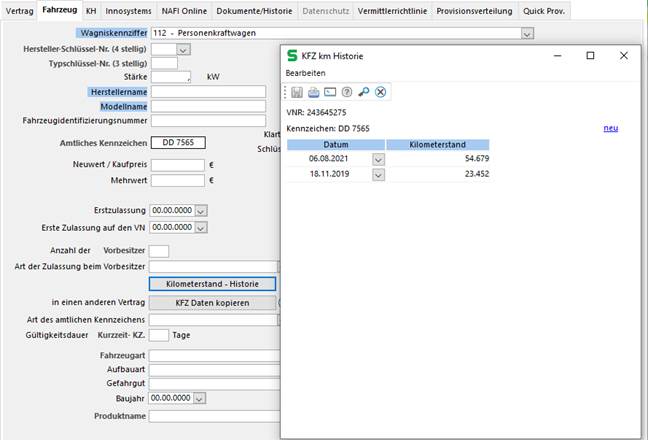The image size is (648, 440).
Task: Open the Bearbeiten menu
Action: pos(305,73)
